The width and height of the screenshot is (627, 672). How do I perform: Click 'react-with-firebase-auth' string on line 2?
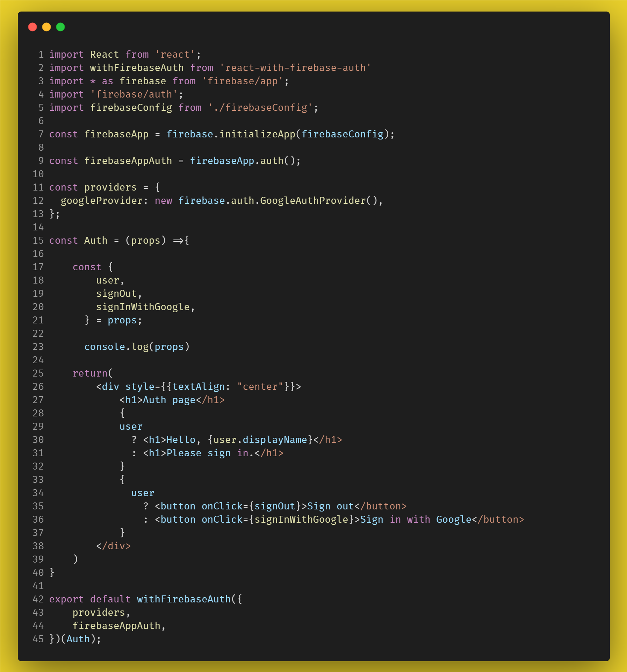point(295,68)
